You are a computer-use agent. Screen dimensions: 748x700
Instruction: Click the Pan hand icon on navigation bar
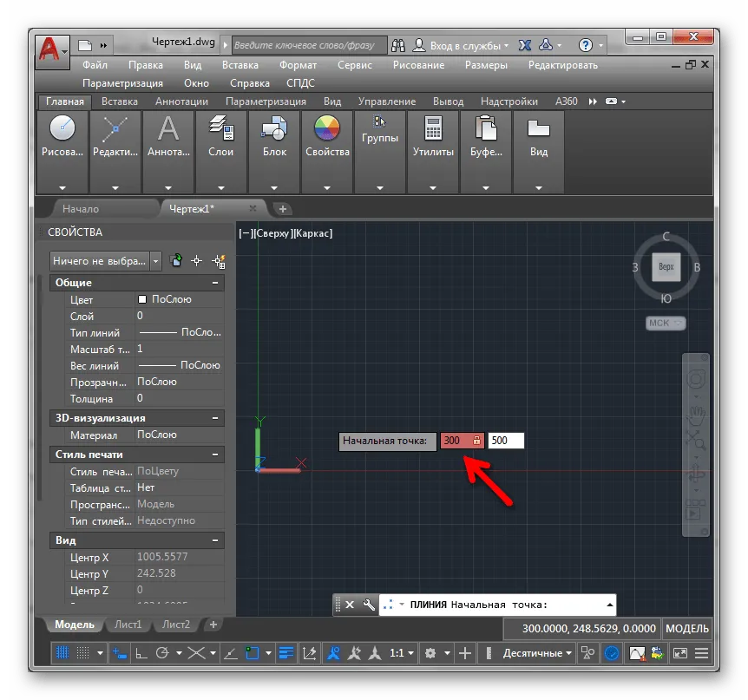click(696, 415)
